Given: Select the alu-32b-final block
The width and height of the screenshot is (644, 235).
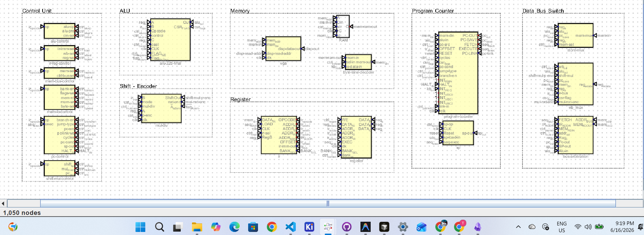Looking at the screenshot, I should 170,40.
